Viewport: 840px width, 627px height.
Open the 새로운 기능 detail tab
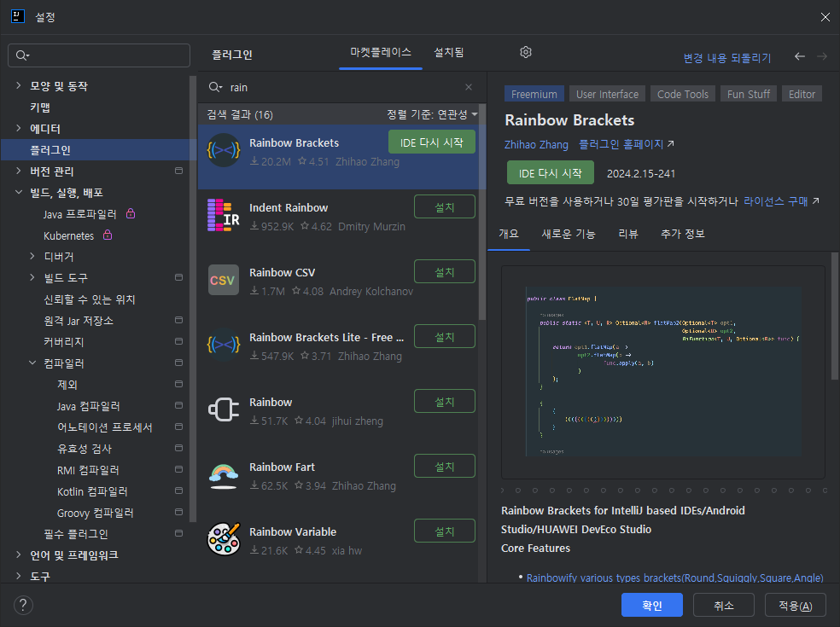[x=569, y=234]
